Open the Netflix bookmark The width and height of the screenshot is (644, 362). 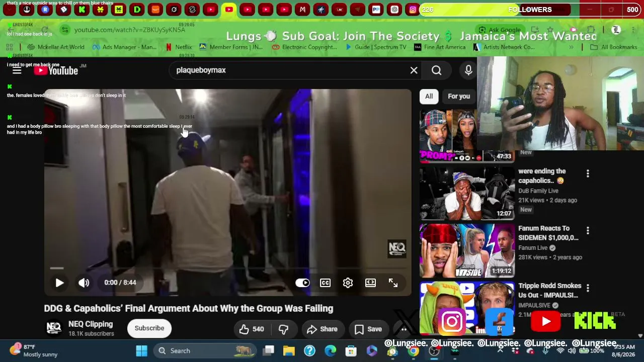click(x=179, y=47)
